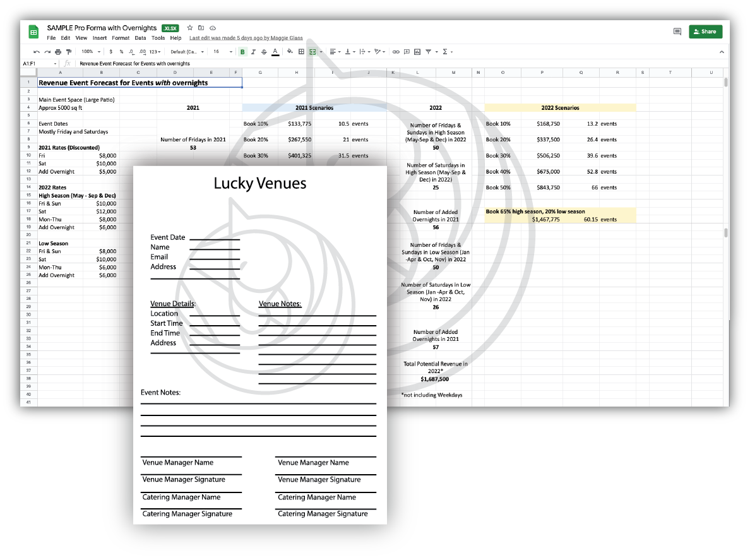Screen dimensions: 750x560
Task: Open the Help menu
Action: click(x=176, y=38)
